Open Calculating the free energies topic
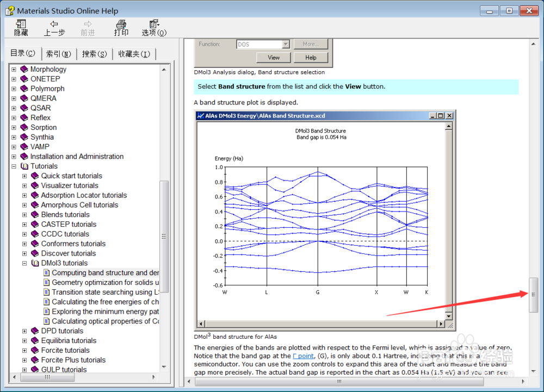Image resolution: width=544 pixels, height=392 pixels. (x=105, y=302)
